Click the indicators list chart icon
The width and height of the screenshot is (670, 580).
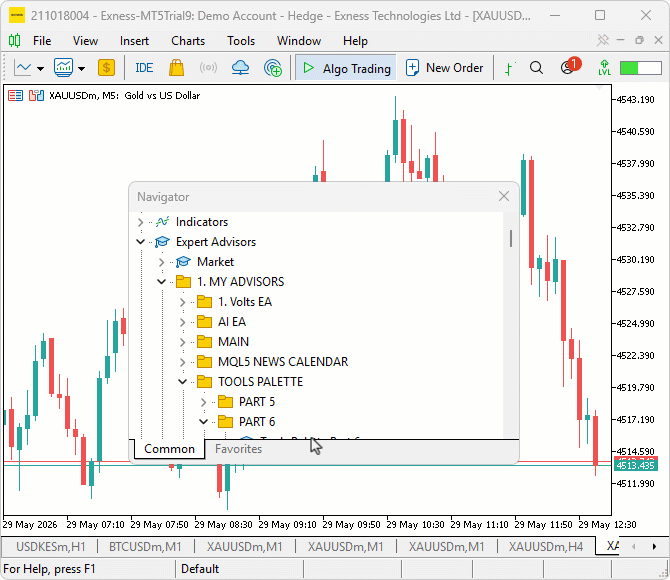pyautogui.click(x=63, y=68)
